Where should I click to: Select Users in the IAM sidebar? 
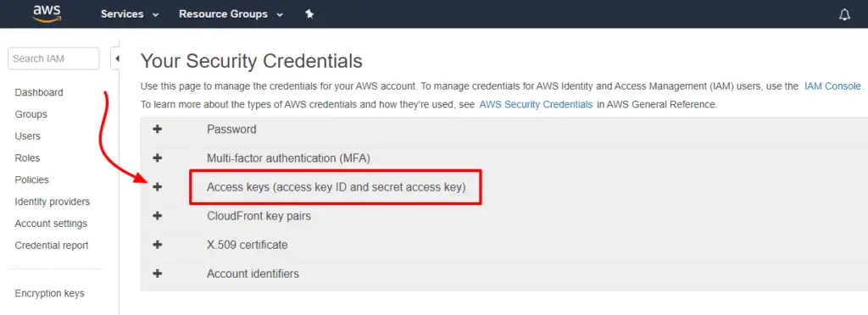tap(28, 136)
